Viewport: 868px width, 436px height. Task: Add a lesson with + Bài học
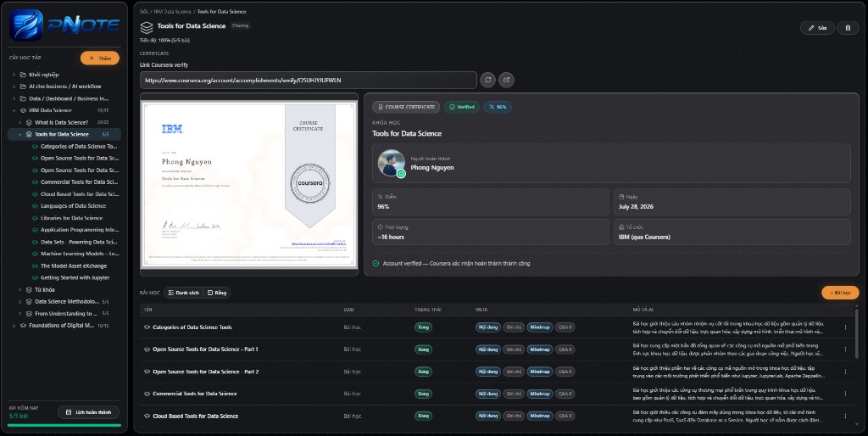click(840, 293)
